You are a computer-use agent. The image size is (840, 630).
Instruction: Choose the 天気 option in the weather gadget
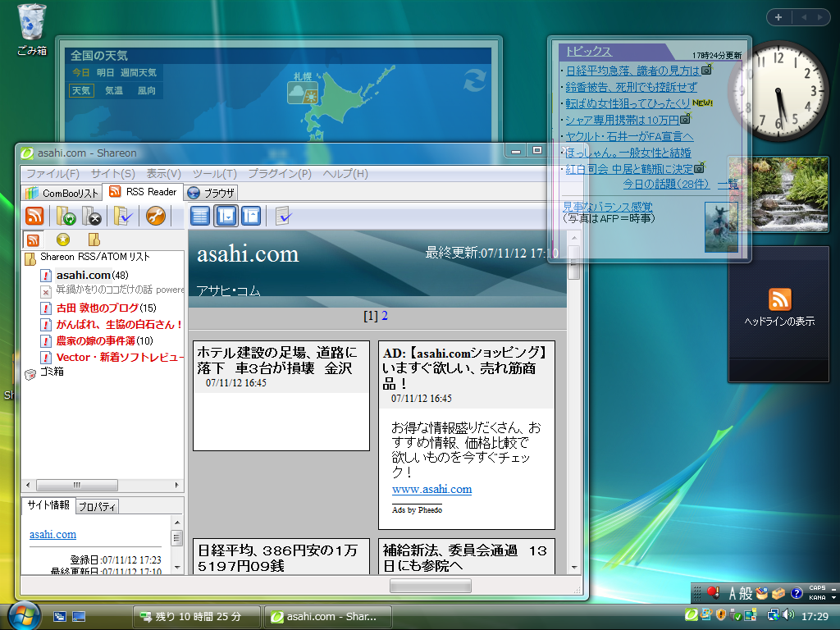81,90
